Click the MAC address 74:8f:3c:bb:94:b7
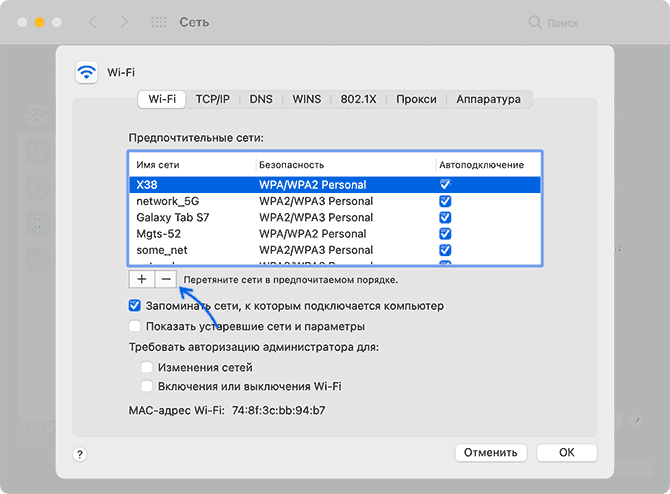This screenshot has height=494, width=670. (278, 410)
